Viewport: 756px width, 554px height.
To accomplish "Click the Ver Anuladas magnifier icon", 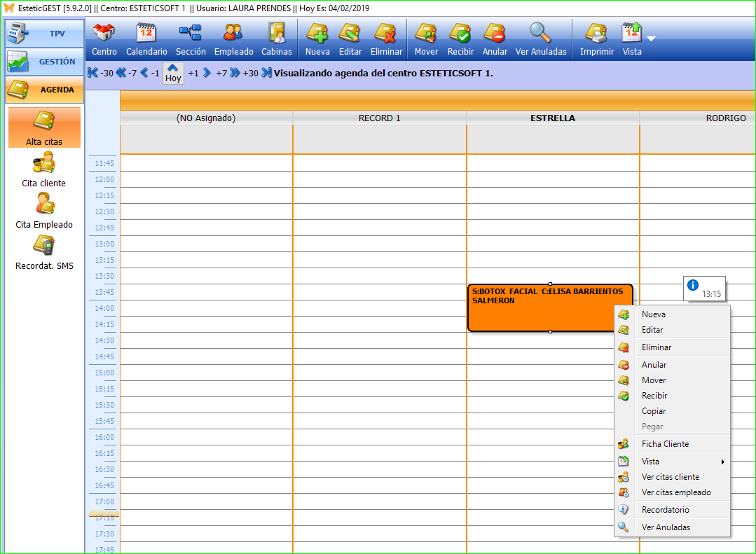I will pos(540,34).
